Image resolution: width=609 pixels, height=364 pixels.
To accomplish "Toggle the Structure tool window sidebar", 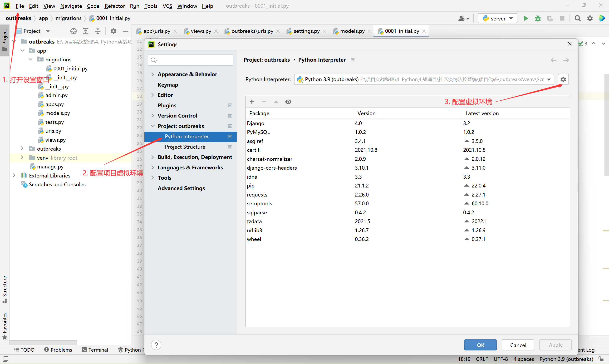I will 5,289.
